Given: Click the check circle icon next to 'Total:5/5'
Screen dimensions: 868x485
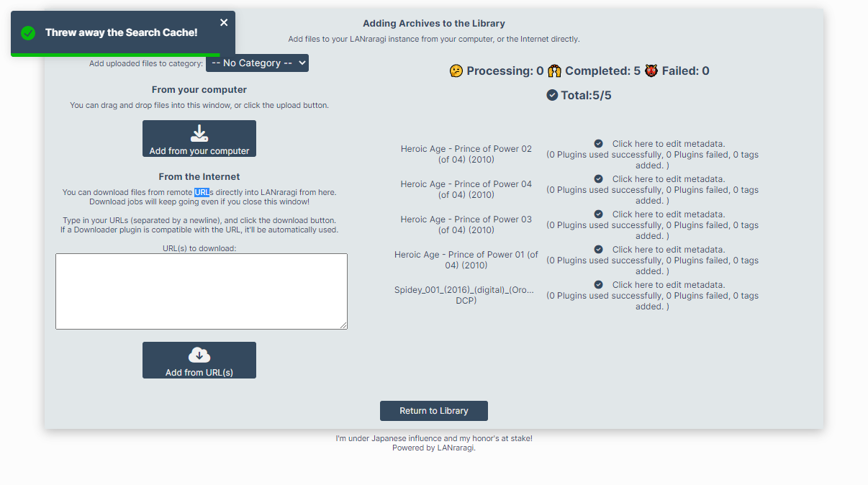Looking at the screenshot, I should click(x=552, y=95).
